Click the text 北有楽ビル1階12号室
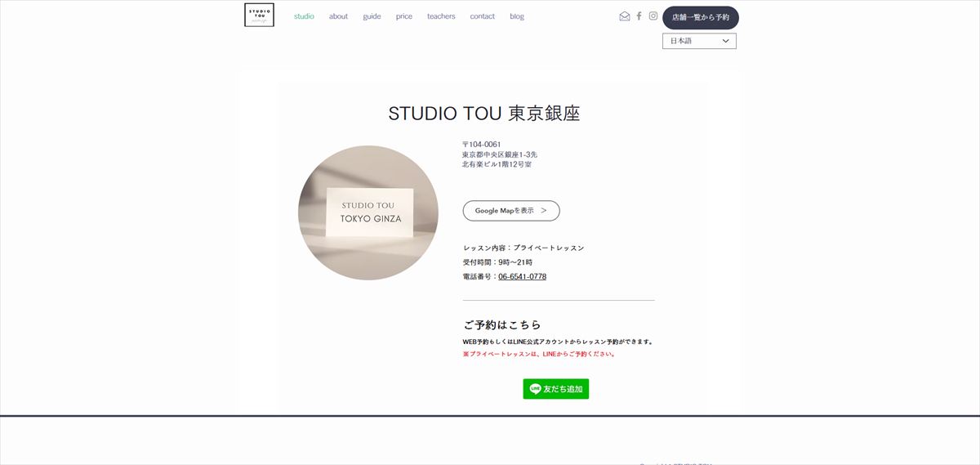Viewport: 980px width, 465px height. 497,164
